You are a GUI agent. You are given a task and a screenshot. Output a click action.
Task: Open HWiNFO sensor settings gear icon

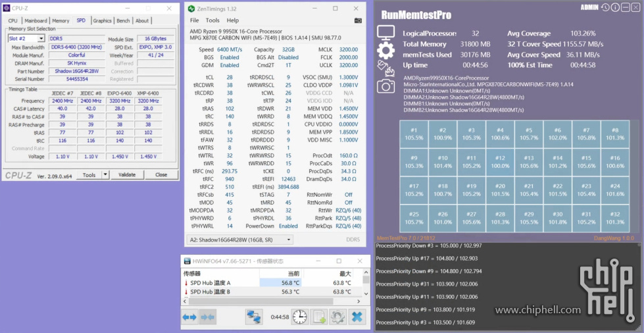pos(337,317)
